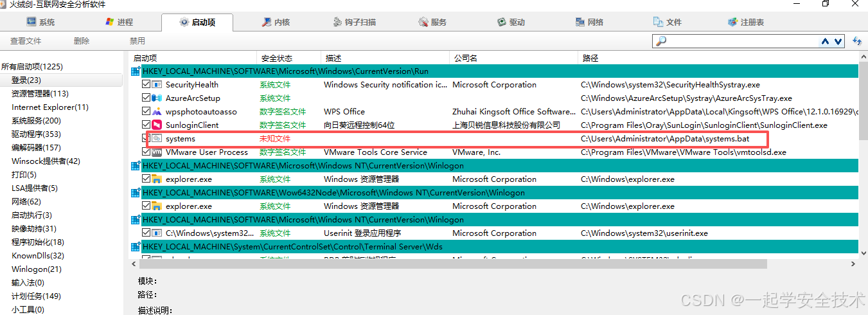Uncheck the userinit.exe entry checkbox
The width and height of the screenshot is (868, 315).
tap(146, 233)
